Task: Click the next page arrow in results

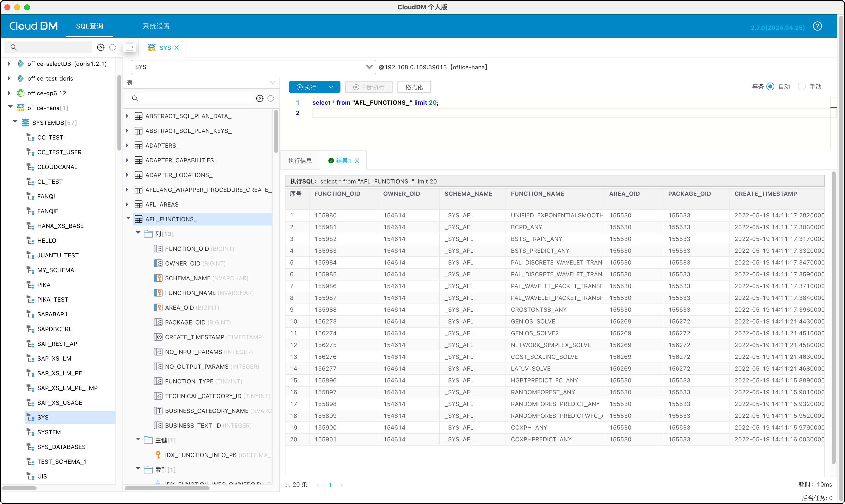Action: click(342, 485)
